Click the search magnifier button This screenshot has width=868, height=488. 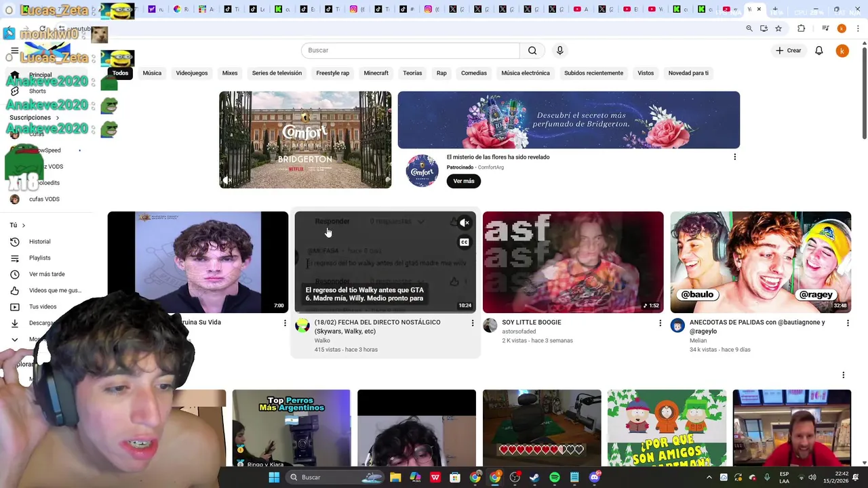[x=532, y=50]
